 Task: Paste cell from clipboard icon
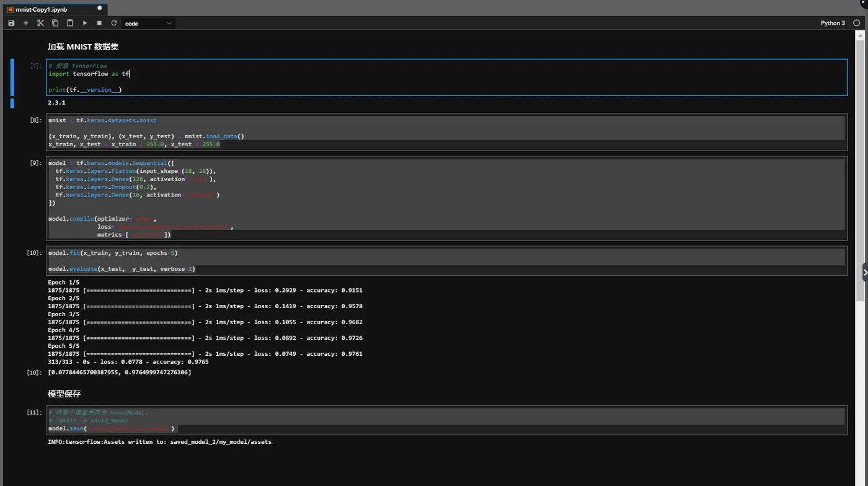point(70,23)
